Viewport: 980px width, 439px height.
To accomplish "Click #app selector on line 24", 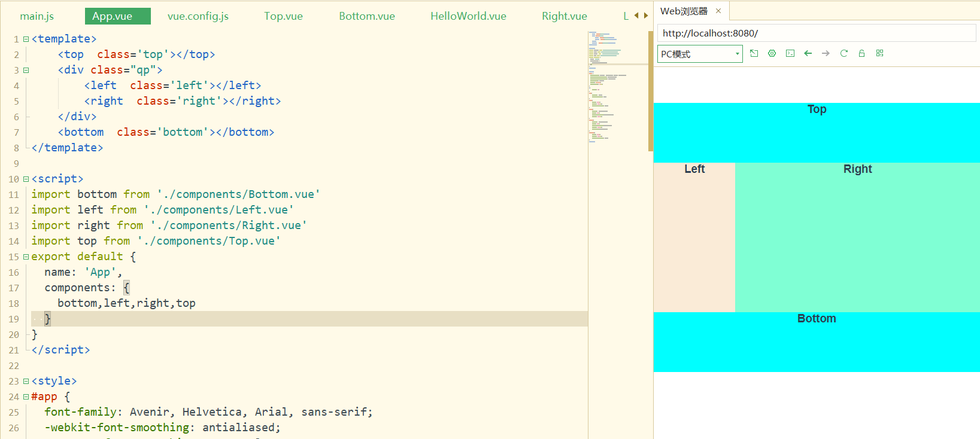I will [44, 397].
